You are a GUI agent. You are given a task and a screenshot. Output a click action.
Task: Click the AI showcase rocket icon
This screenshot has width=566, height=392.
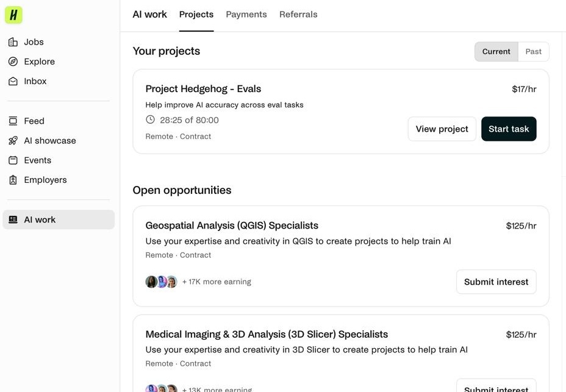pyautogui.click(x=13, y=140)
